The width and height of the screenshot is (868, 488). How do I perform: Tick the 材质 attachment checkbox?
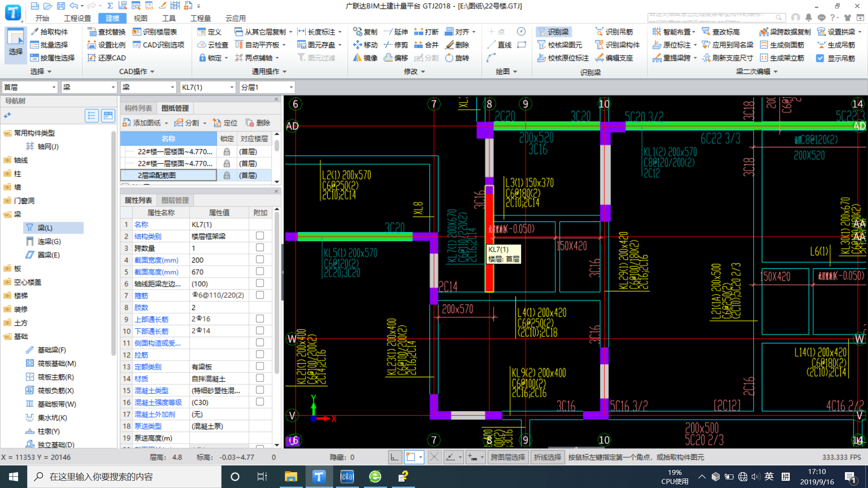(x=260, y=378)
